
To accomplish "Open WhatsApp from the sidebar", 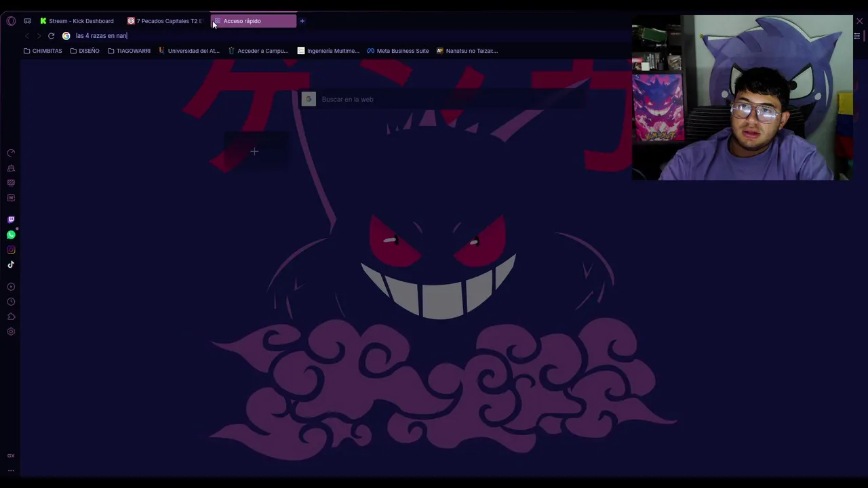I will pos(11,235).
